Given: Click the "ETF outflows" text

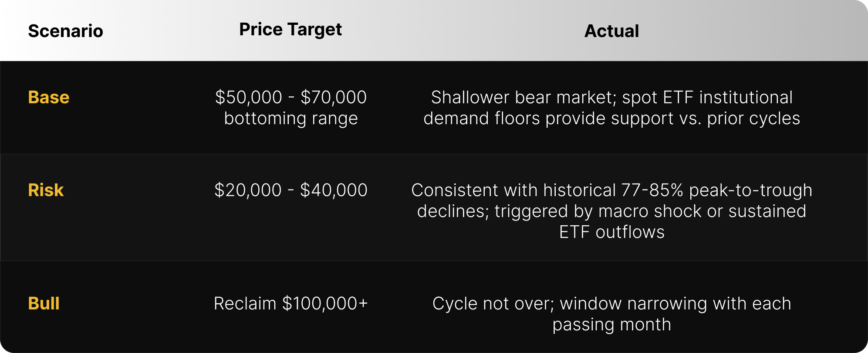Looking at the screenshot, I should point(611,232).
